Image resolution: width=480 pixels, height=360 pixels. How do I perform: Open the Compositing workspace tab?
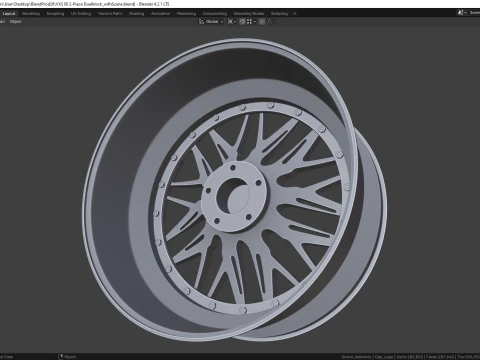click(x=215, y=14)
